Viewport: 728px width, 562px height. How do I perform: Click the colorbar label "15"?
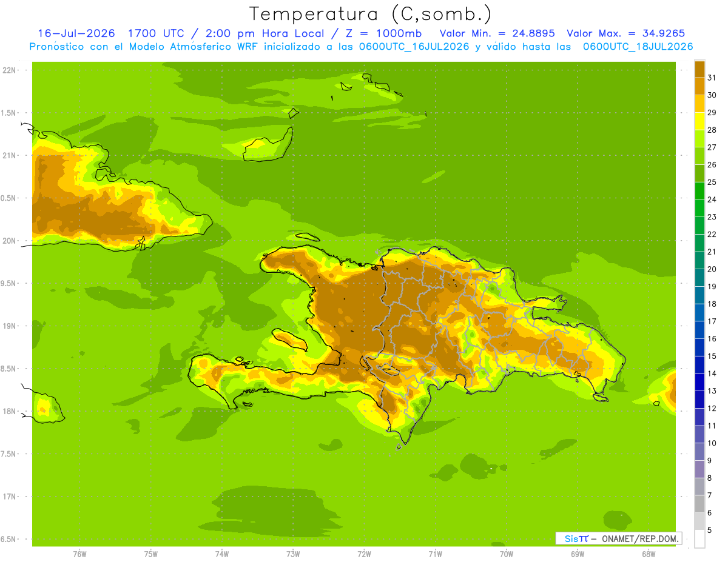pyautogui.click(x=712, y=356)
